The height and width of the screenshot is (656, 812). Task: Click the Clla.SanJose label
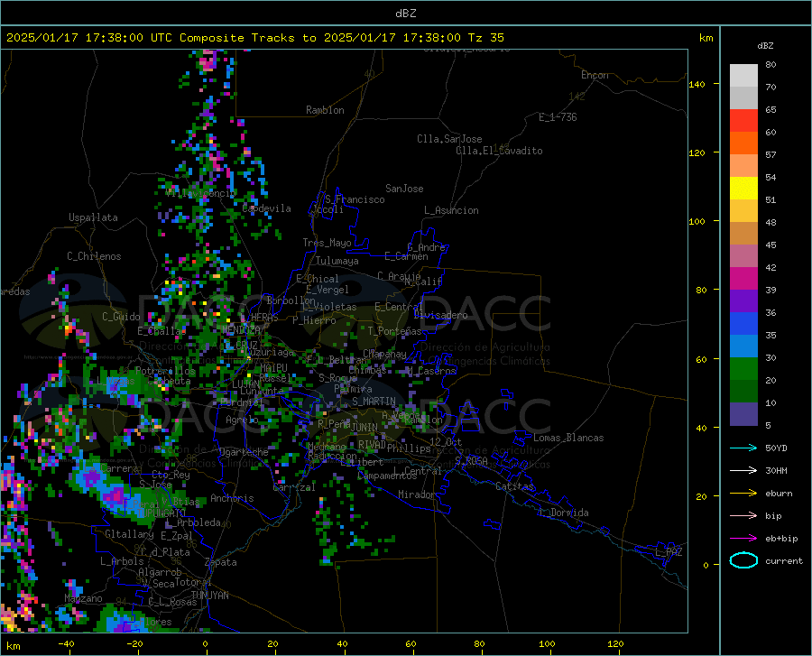[449, 139]
